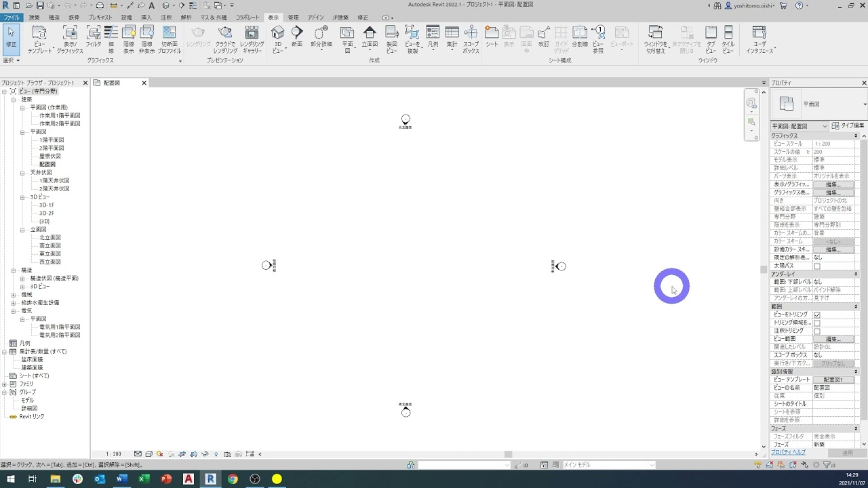Open the User Interface (ユーザインタフェース) menu
The height and width of the screenshot is (488, 868).
pyautogui.click(x=760, y=39)
